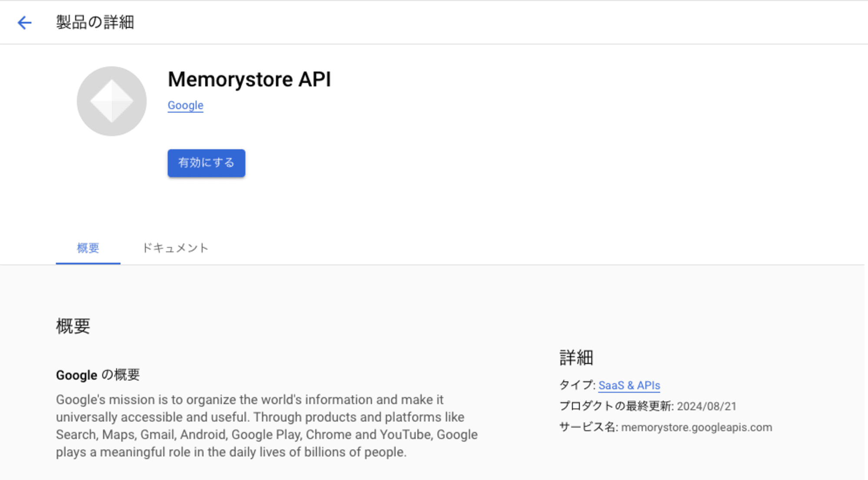Click the 概要 section heading
Screen dimensions: 868x480
click(73, 326)
